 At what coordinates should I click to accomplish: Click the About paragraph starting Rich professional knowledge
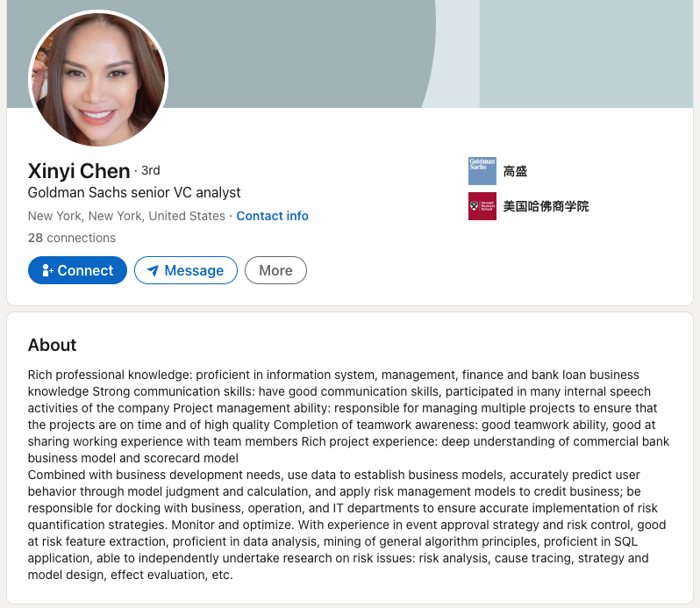tap(348, 416)
